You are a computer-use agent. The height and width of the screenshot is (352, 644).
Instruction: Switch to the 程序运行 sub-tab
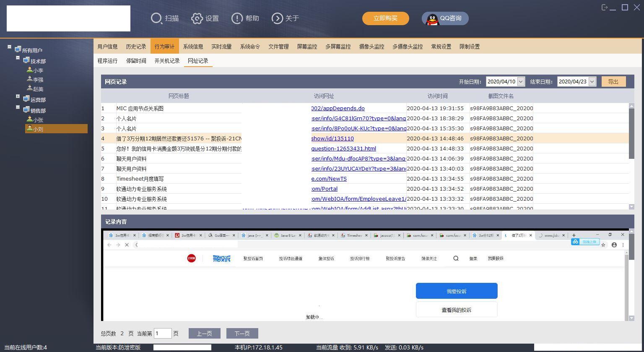pyautogui.click(x=107, y=61)
